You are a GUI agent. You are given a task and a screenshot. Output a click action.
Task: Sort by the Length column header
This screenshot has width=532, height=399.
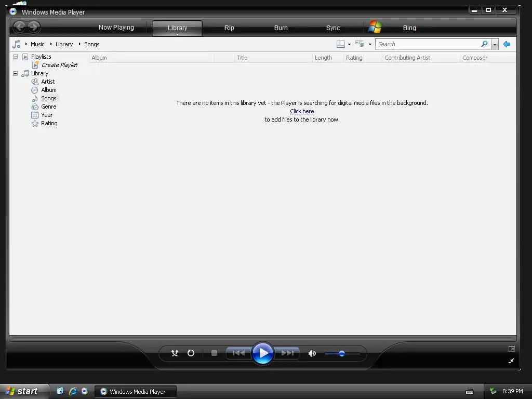[327, 58]
